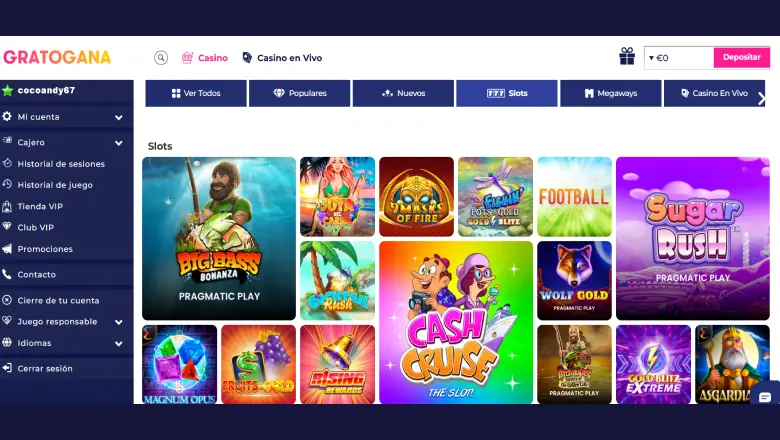
Task: Open Casino en Vivo header link
Action: pos(282,58)
